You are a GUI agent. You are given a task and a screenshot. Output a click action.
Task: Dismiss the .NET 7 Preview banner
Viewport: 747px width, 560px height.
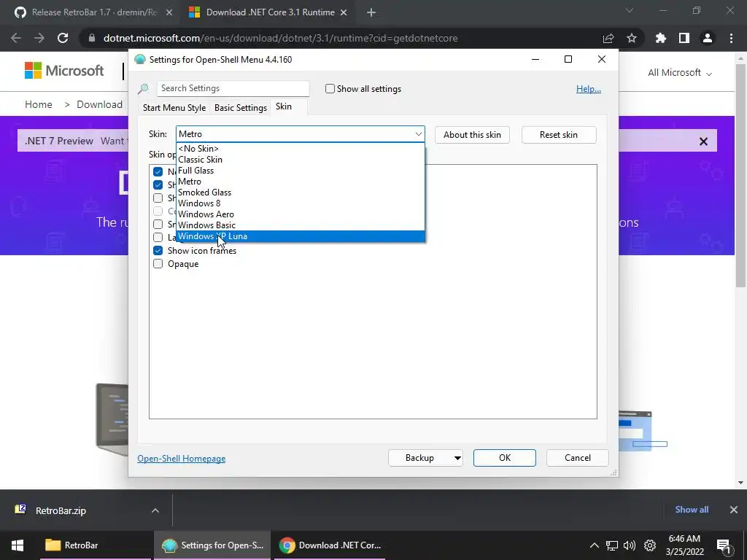[703, 141]
